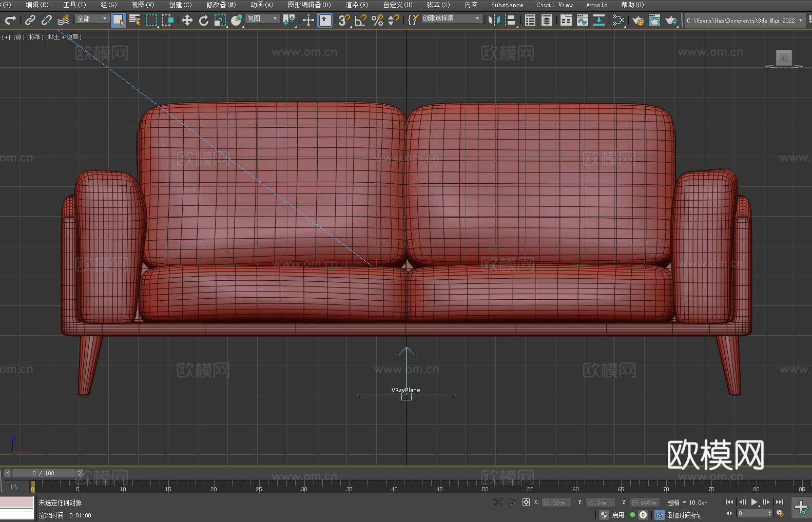The image size is (812, 522).
Task: Activate the Rotate tool
Action: pos(204,20)
